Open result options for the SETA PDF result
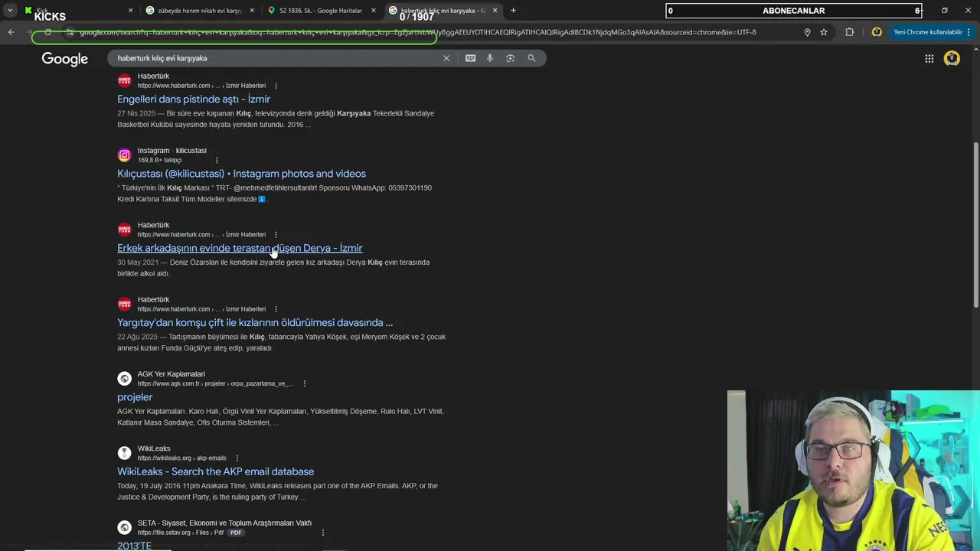Viewport: 980px width, 551px height. pyautogui.click(x=322, y=533)
